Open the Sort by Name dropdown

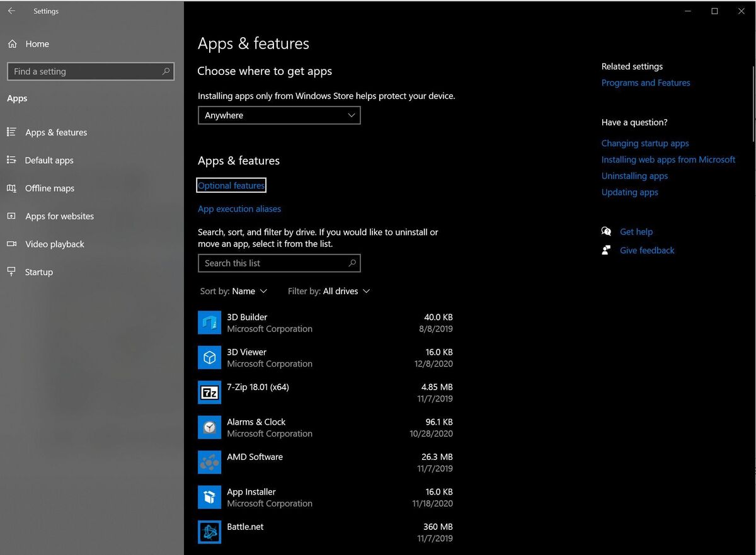(x=234, y=291)
